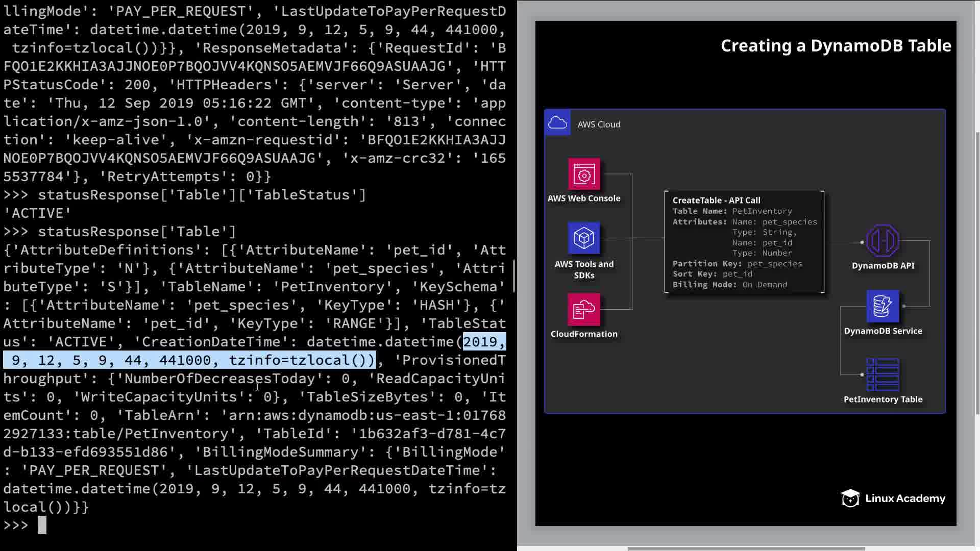Click the Billing Mode On Demand line
Screen dimensions: 980x551
pos(729,285)
